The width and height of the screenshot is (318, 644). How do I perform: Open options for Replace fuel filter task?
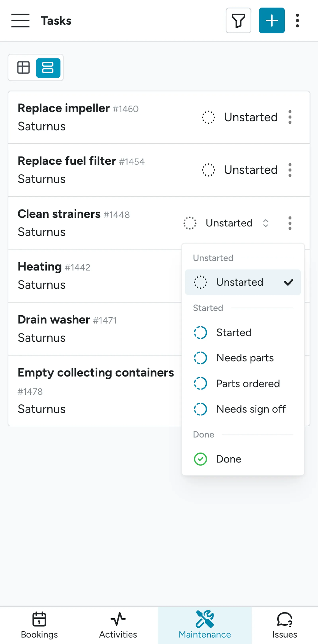tap(290, 170)
